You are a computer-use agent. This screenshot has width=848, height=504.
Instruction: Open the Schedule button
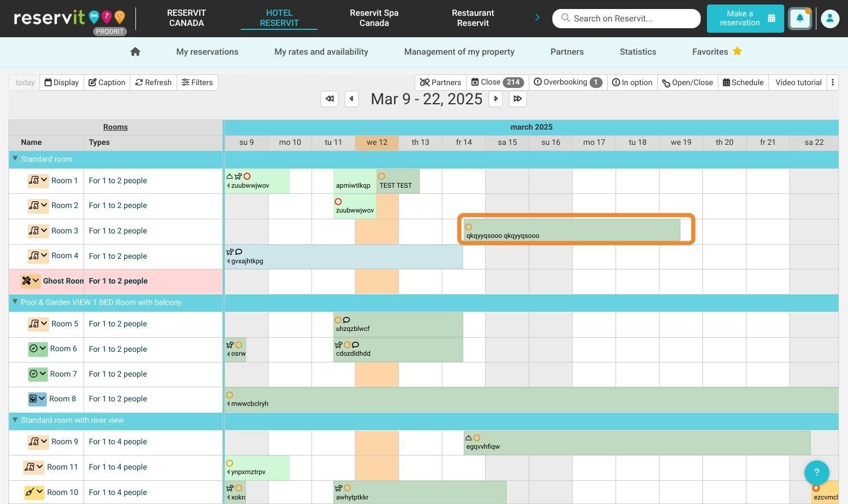click(743, 82)
